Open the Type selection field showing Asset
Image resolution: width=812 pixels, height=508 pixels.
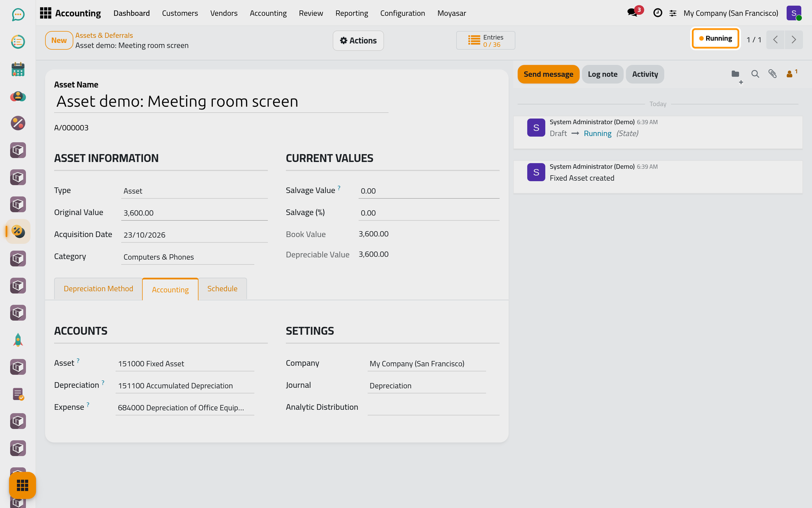(x=194, y=191)
